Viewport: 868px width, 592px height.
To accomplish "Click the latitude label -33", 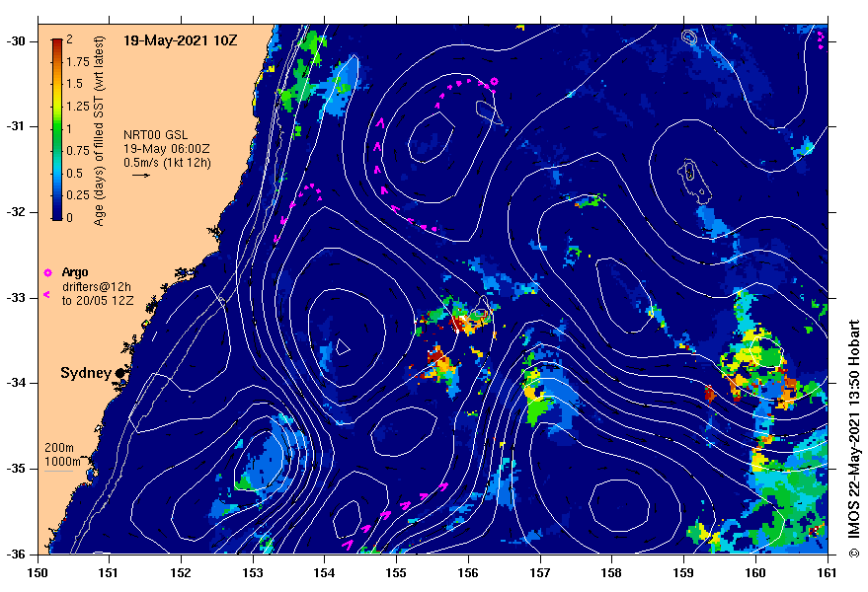I will [15, 298].
